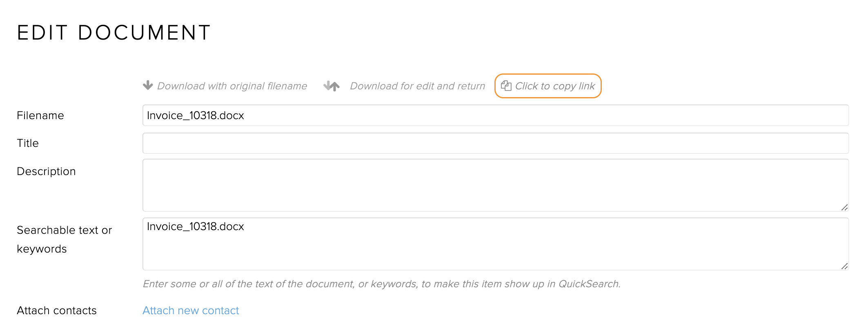Click the download arrow icon

(x=148, y=85)
